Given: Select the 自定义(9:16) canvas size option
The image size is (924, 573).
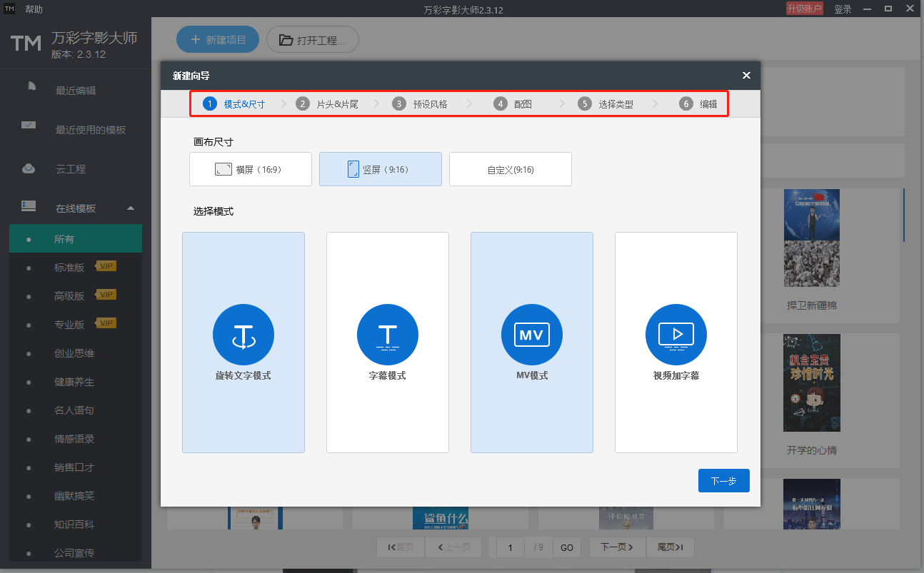Looking at the screenshot, I should pyautogui.click(x=511, y=169).
